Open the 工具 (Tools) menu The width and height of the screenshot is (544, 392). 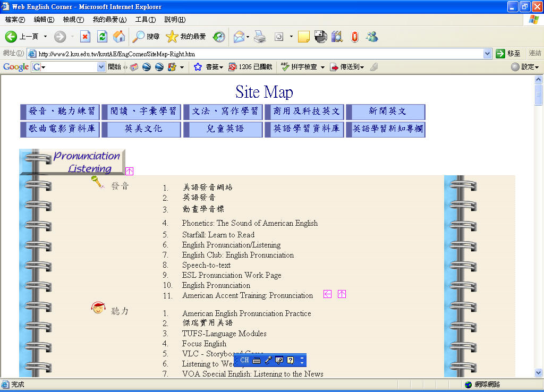tap(145, 20)
